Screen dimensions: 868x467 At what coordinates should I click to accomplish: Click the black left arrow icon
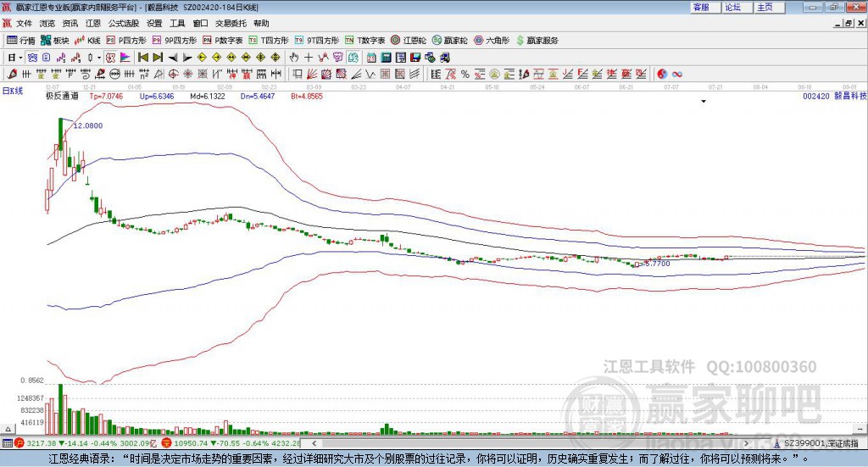tap(173, 58)
